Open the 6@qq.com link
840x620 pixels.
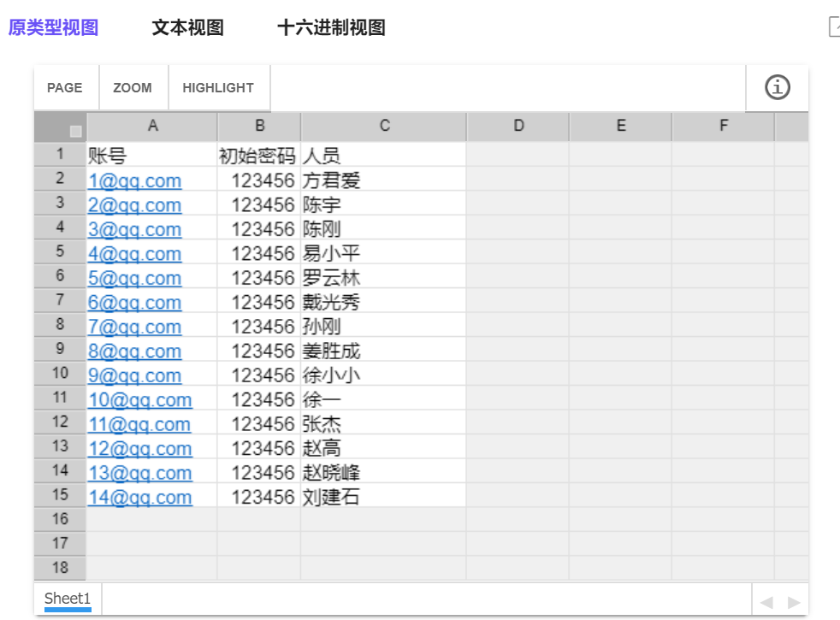134,303
